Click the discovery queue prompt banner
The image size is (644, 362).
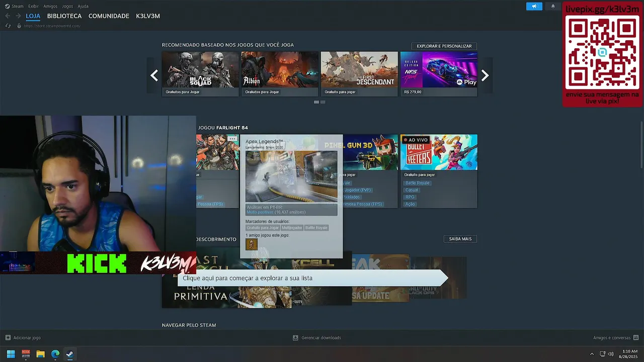coord(312,278)
